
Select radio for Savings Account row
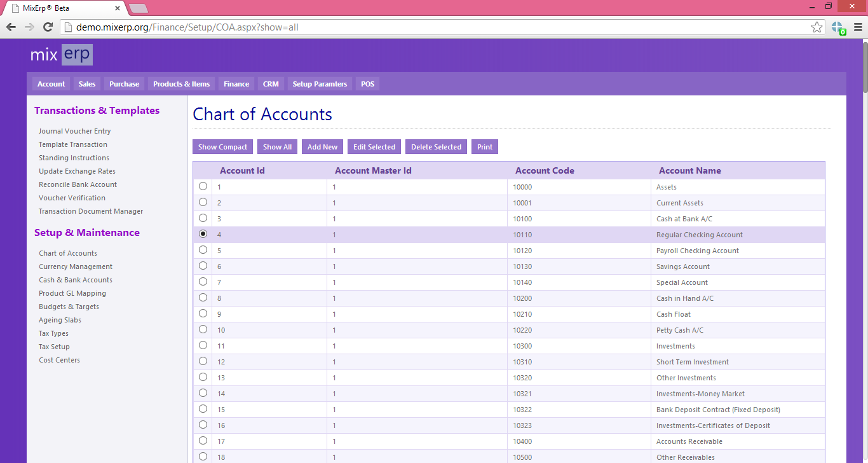click(x=203, y=266)
